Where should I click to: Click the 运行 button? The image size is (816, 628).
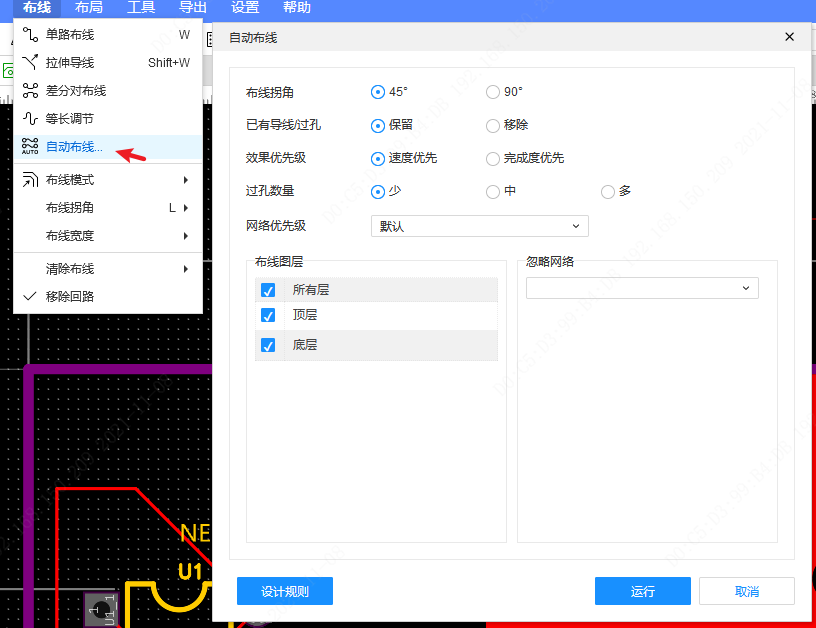[x=643, y=591]
